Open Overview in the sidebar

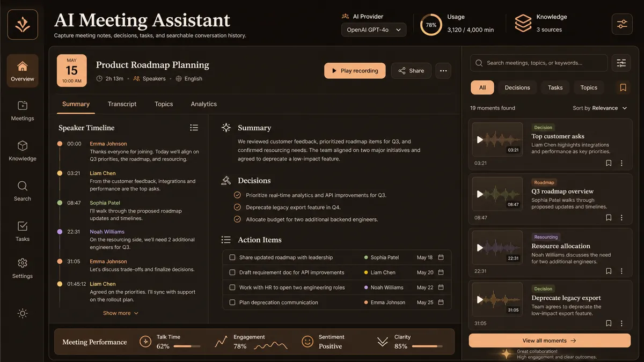pyautogui.click(x=23, y=71)
